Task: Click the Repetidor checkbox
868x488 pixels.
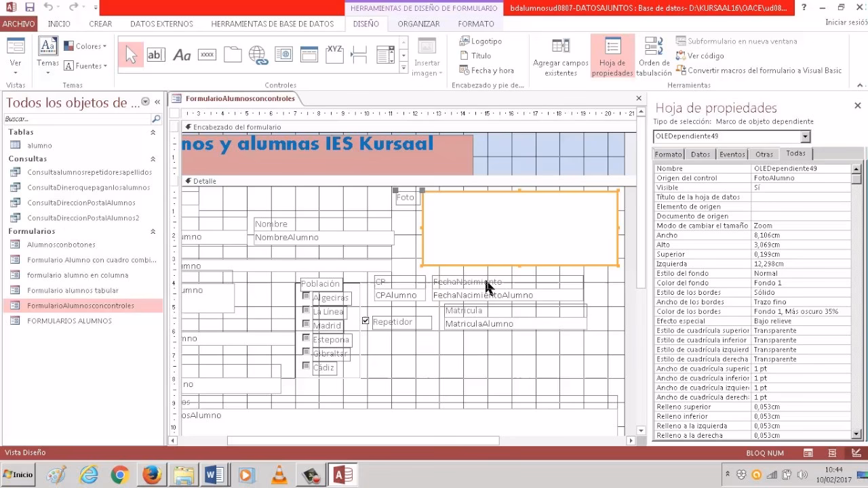Action: (366, 321)
